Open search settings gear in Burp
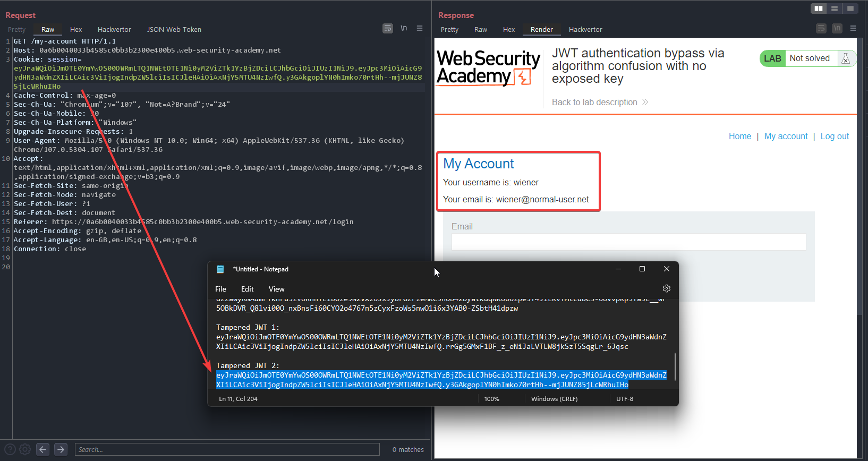This screenshot has width=868, height=461. (x=25, y=449)
